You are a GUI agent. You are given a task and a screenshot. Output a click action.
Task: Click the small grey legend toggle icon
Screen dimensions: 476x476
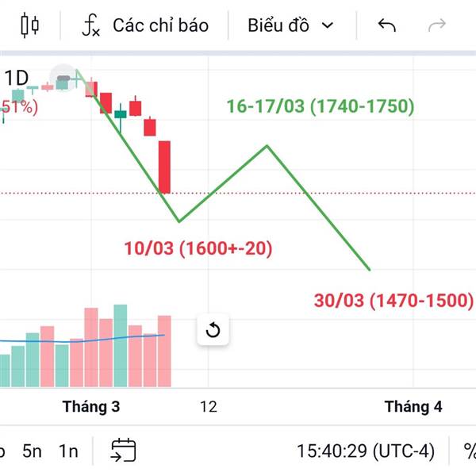[64, 78]
